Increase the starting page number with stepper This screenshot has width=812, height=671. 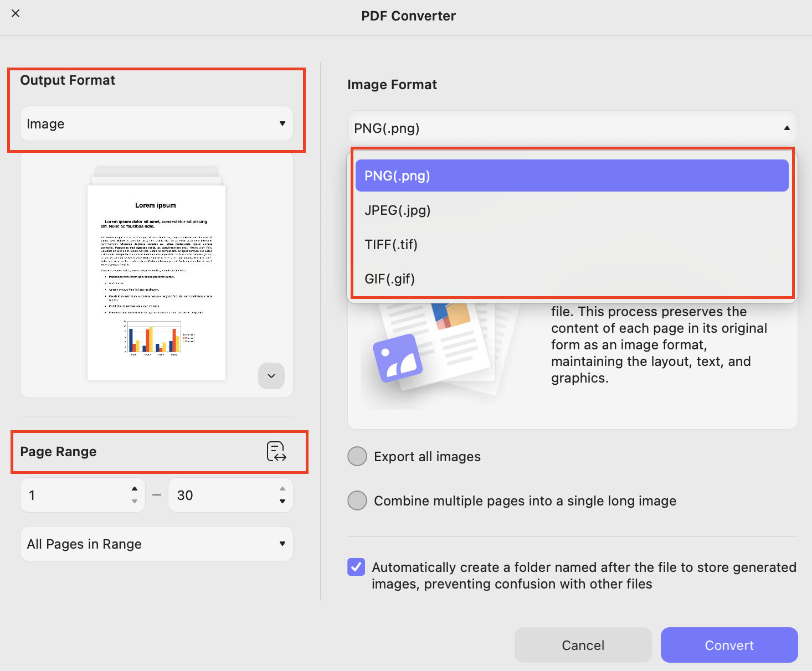coord(134,489)
